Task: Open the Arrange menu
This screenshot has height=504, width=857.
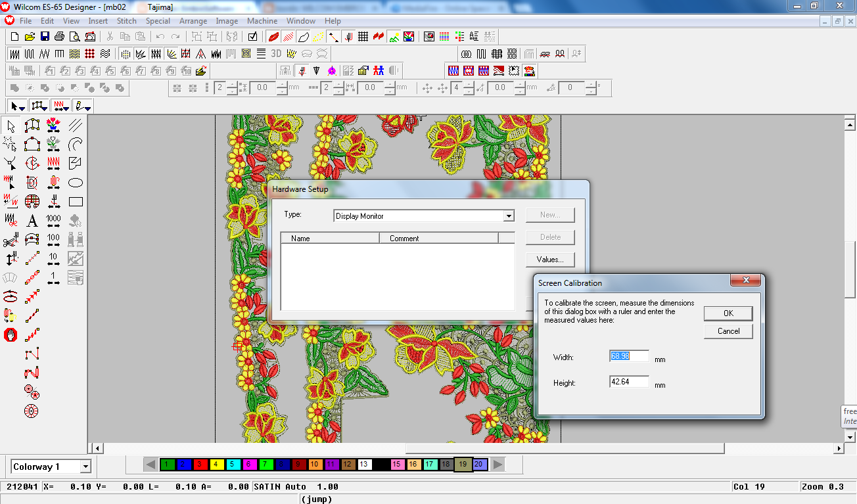Action: (x=193, y=21)
